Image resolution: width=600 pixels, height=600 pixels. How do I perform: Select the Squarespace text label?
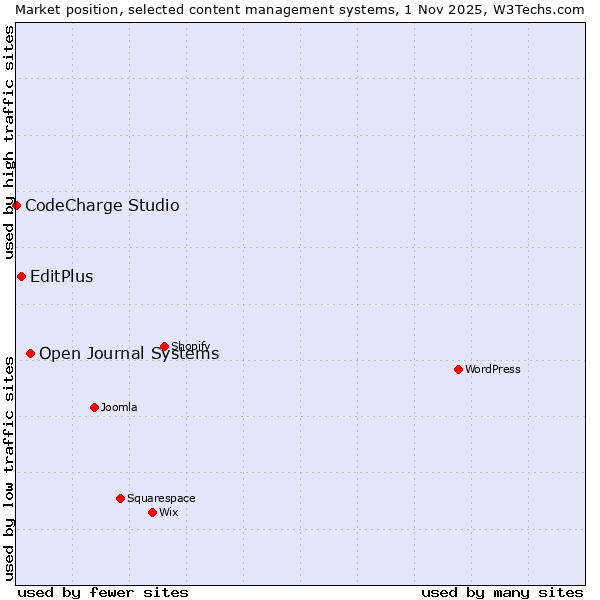pyautogui.click(x=161, y=499)
